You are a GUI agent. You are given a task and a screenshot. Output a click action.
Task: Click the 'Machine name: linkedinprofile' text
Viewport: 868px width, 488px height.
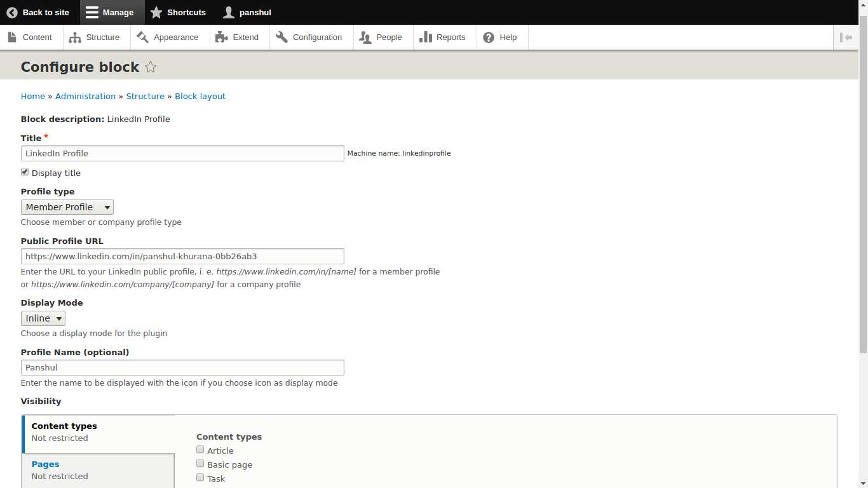pos(399,153)
